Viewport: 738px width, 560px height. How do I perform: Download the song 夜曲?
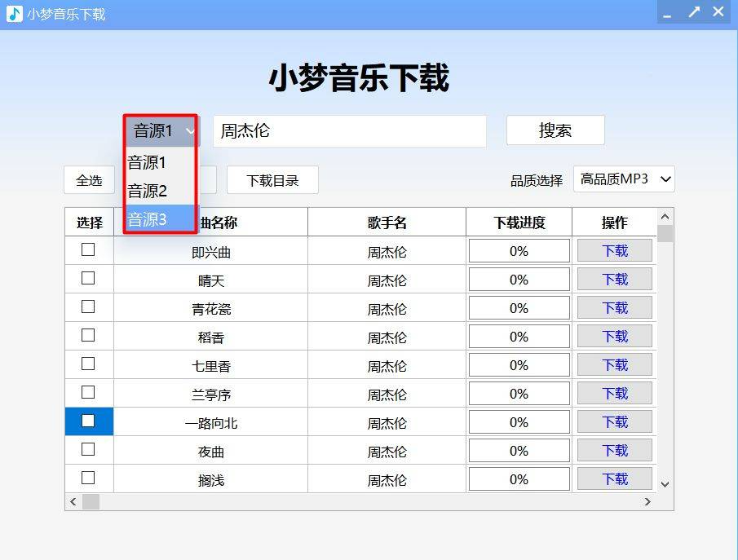[614, 450]
